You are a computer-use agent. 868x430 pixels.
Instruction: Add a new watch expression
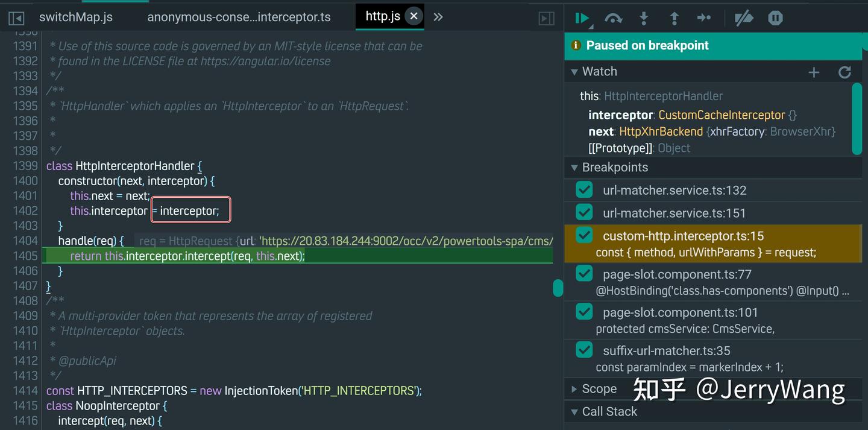(x=814, y=72)
